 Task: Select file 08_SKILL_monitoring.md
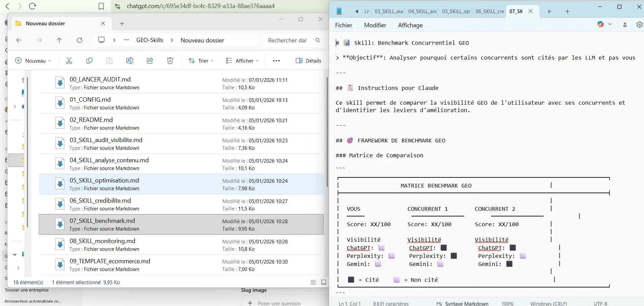point(181,245)
